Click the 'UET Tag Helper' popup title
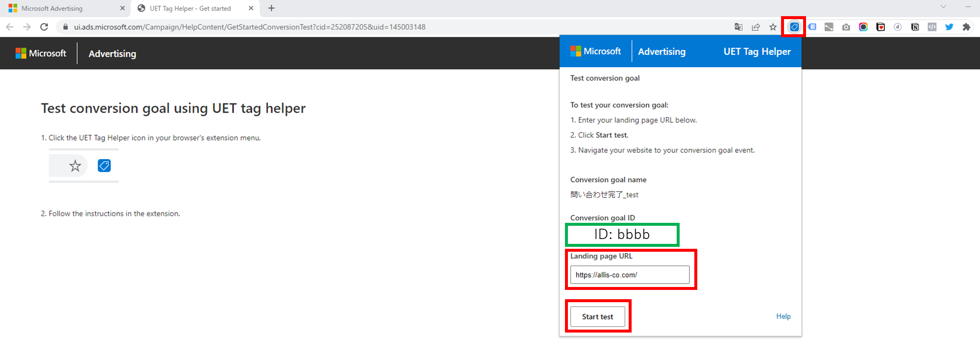The width and height of the screenshot is (980, 358). (x=757, y=51)
